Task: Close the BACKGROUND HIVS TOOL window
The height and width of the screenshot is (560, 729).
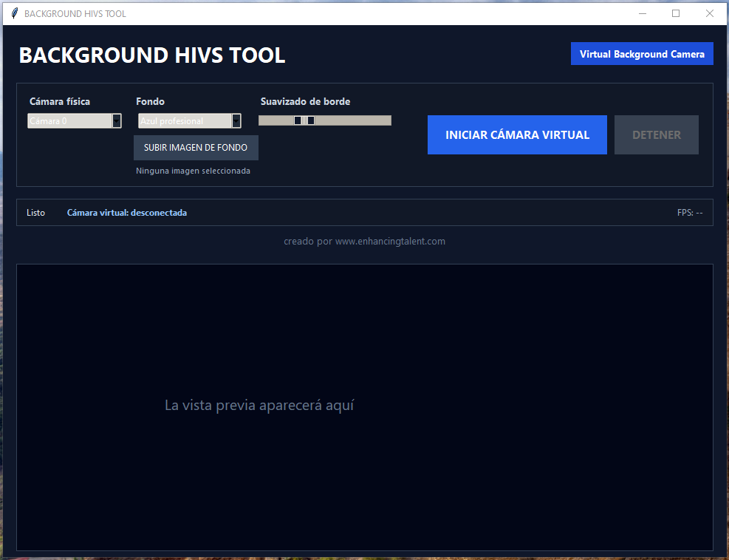Action: coord(710,13)
